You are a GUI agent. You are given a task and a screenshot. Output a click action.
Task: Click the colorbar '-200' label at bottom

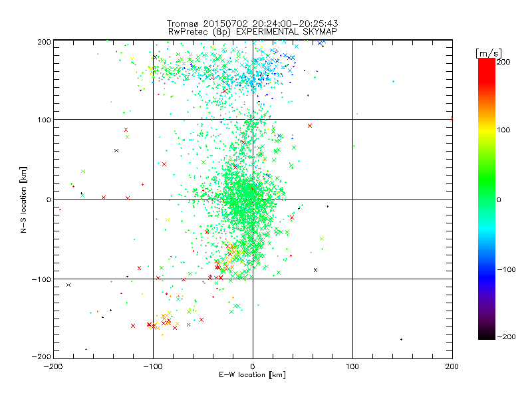pyautogui.click(x=506, y=336)
